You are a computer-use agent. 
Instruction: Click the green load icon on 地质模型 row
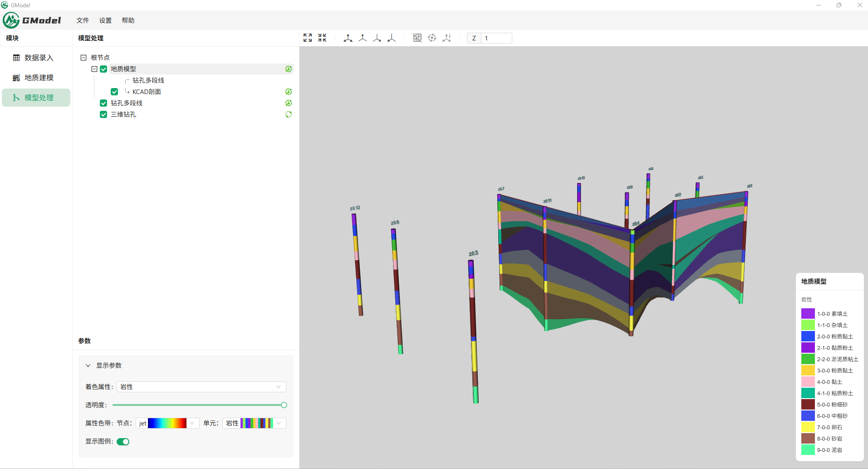coord(289,69)
